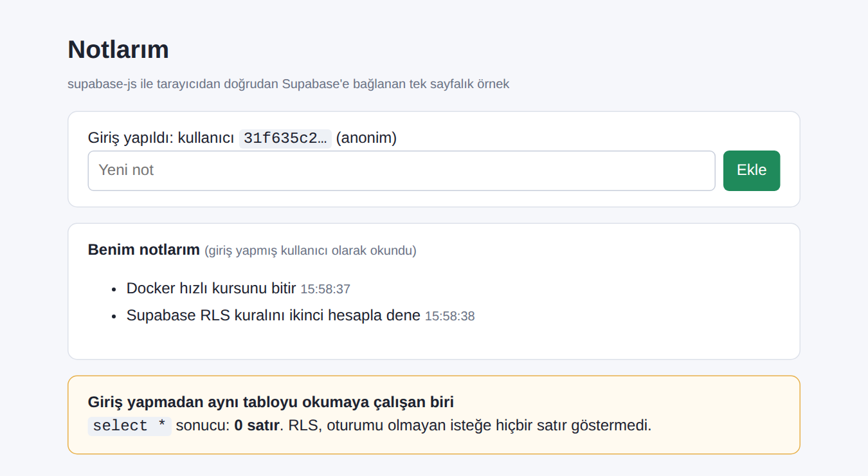Click the user ID code 31f635c2…
The image size is (868, 476).
285,138
